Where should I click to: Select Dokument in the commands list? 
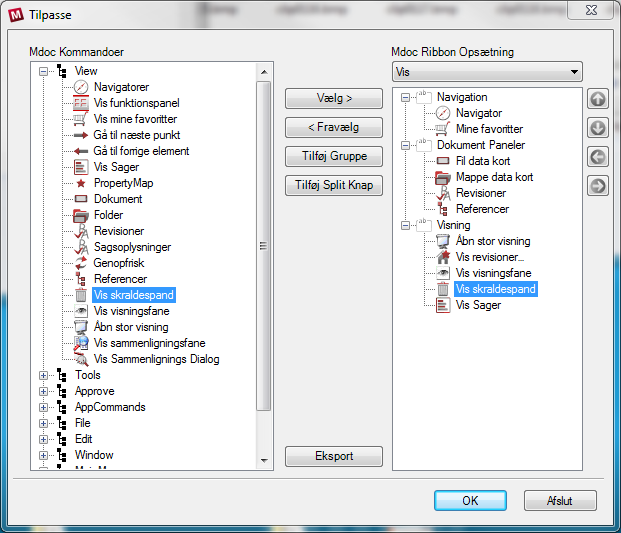pyautogui.click(x=118, y=199)
